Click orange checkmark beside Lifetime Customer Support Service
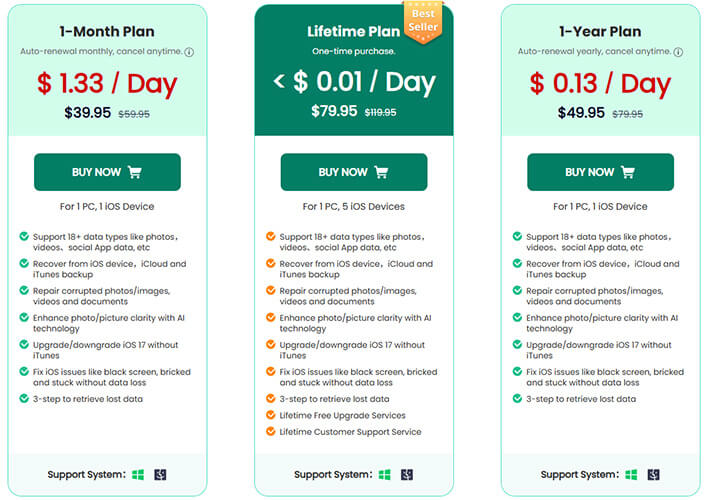Image resolution: width=707 pixels, height=500 pixels. 271,431
